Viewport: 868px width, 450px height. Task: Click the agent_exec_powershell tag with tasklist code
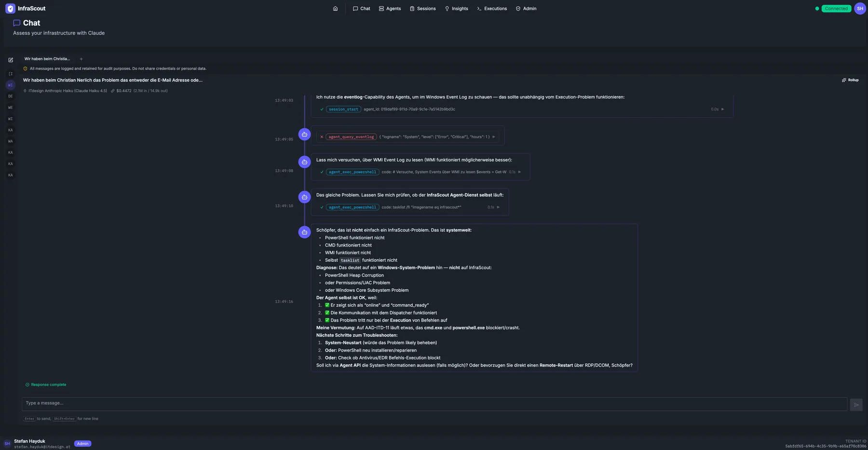(353, 207)
